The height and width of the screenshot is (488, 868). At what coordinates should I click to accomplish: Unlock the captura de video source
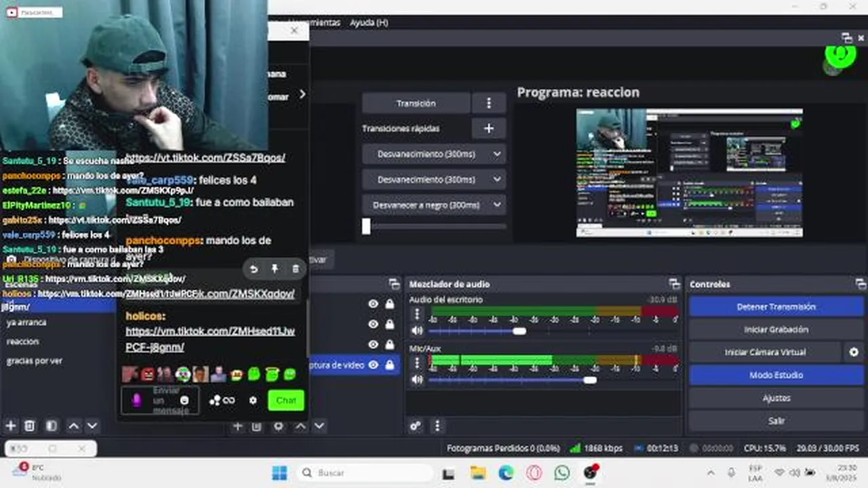click(390, 365)
